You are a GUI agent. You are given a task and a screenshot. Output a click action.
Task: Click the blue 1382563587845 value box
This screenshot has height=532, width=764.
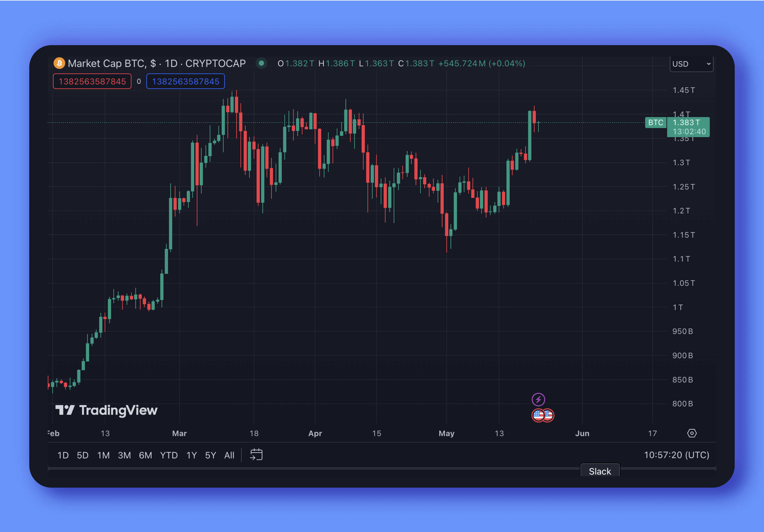point(186,81)
